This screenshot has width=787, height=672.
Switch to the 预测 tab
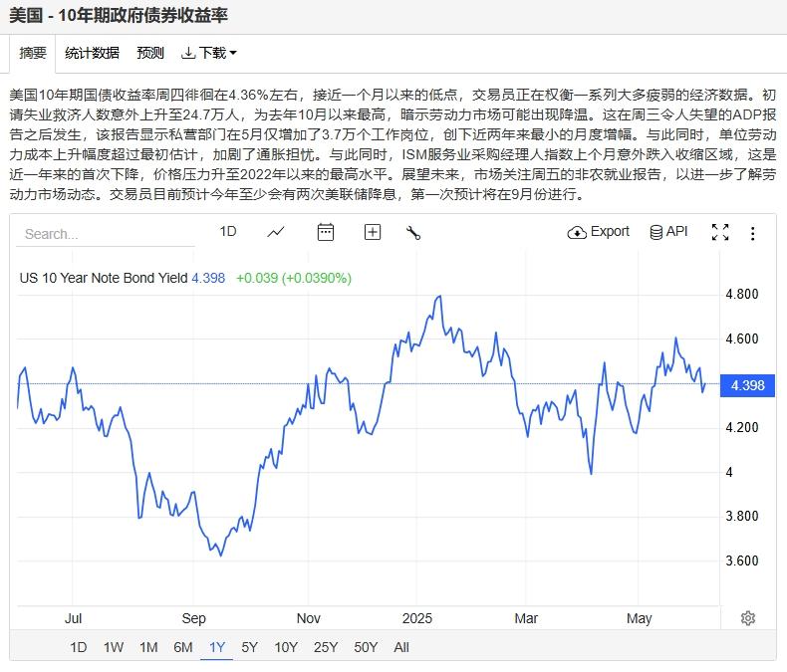click(150, 53)
